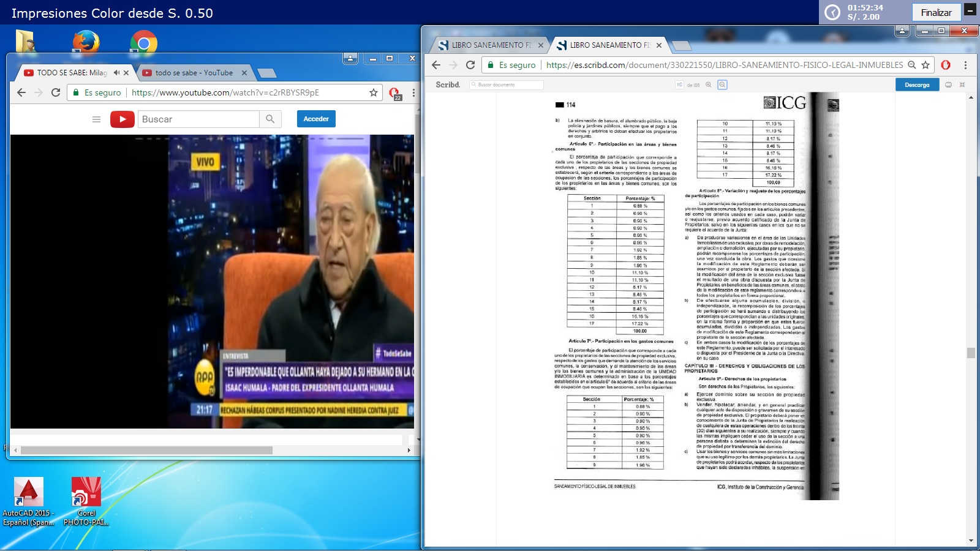This screenshot has height=551, width=980.
Task: Open Mozilla Firefox desktop shortcut
Action: [86, 43]
